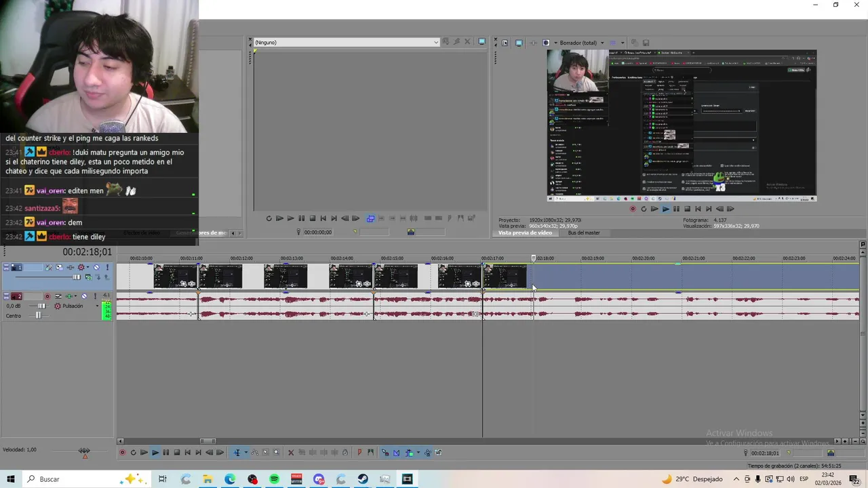868x488 pixels.
Task: Enable preview on external monitor
Action: (x=519, y=43)
